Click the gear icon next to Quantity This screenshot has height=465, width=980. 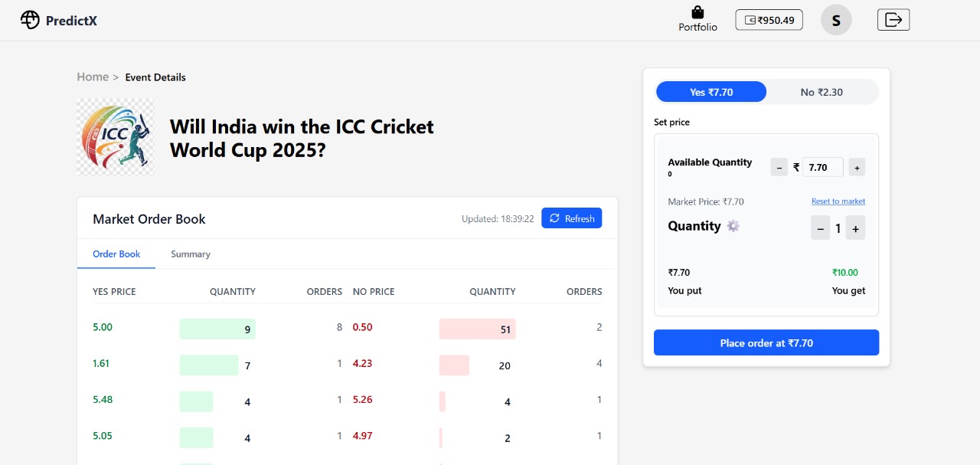[x=733, y=226]
